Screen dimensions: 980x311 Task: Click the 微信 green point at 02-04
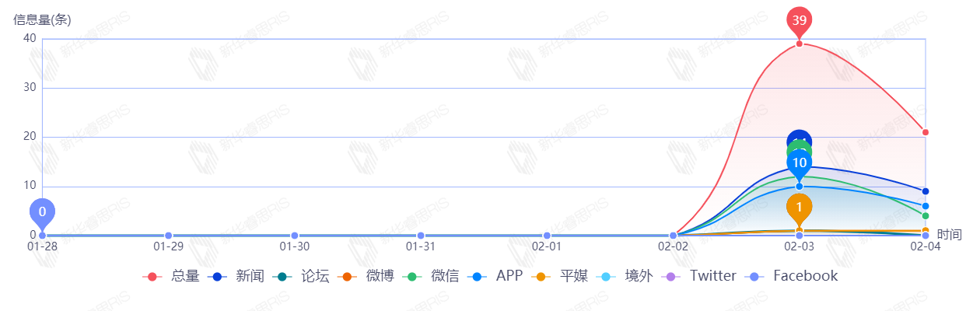click(926, 216)
